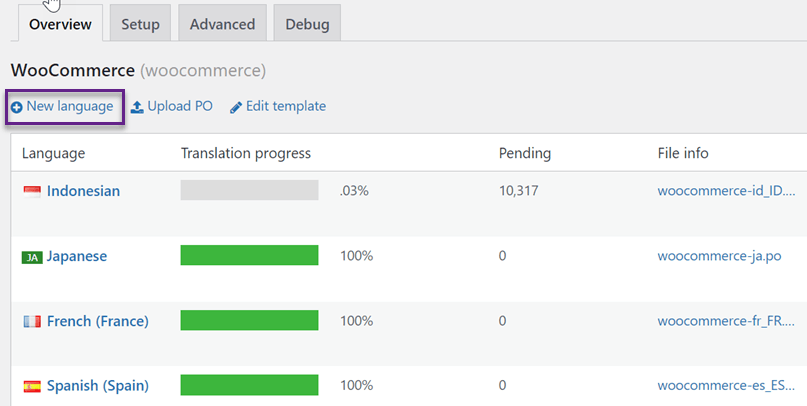Click the plus icon beside New language

17,108
